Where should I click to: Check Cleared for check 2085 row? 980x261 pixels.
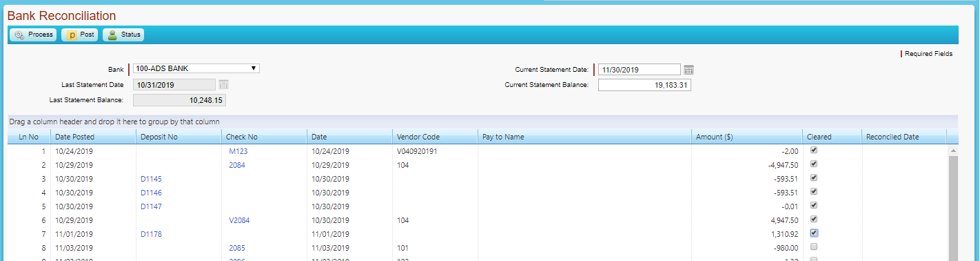coord(814,246)
